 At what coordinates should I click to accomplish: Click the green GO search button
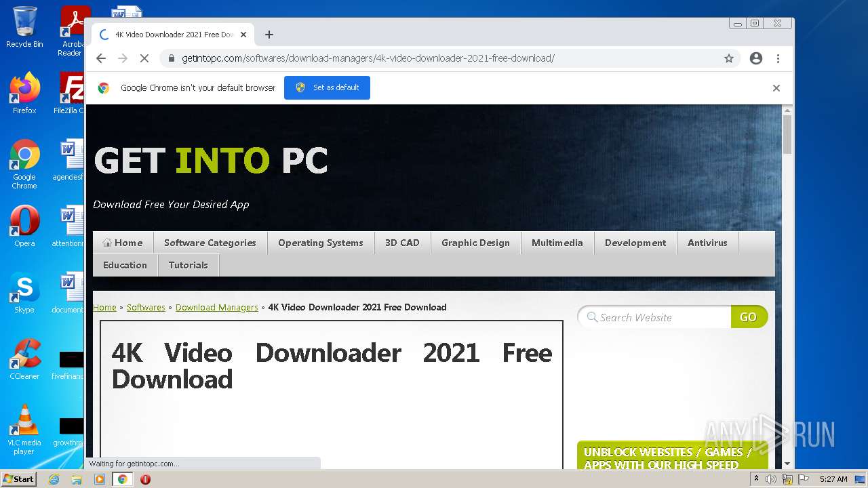coord(749,317)
